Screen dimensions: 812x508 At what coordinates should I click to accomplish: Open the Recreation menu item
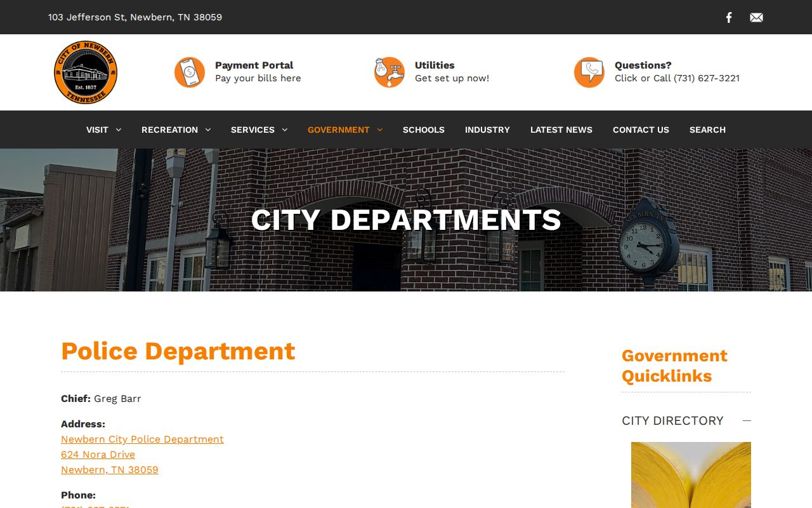(x=169, y=130)
